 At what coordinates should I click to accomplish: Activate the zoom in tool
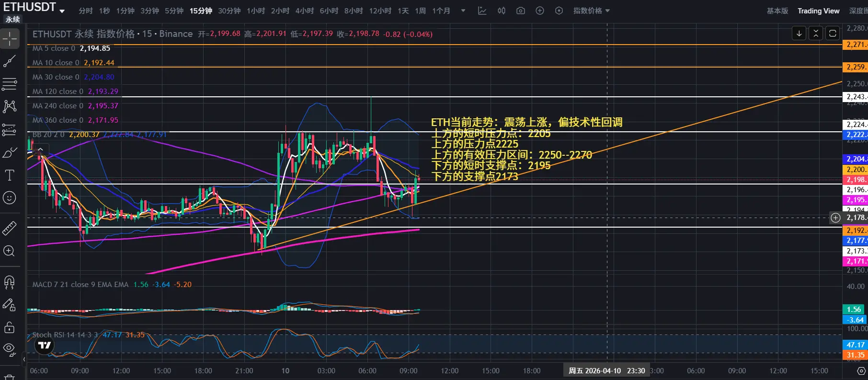click(x=10, y=251)
